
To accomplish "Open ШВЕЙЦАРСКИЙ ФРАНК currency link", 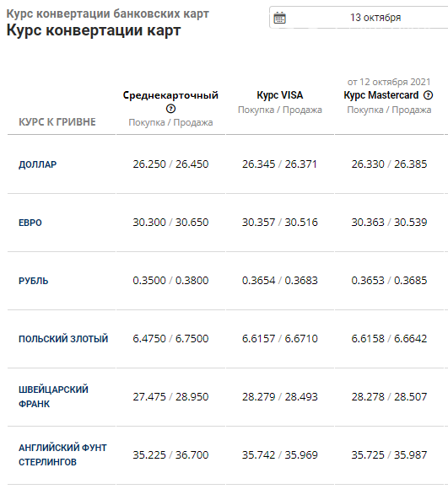I will 53,397.
